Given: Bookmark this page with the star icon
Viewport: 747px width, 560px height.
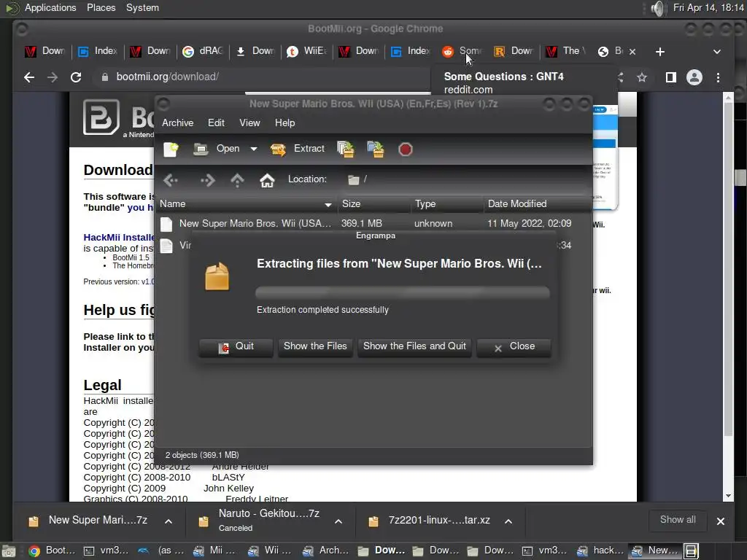Looking at the screenshot, I should point(642,77).
